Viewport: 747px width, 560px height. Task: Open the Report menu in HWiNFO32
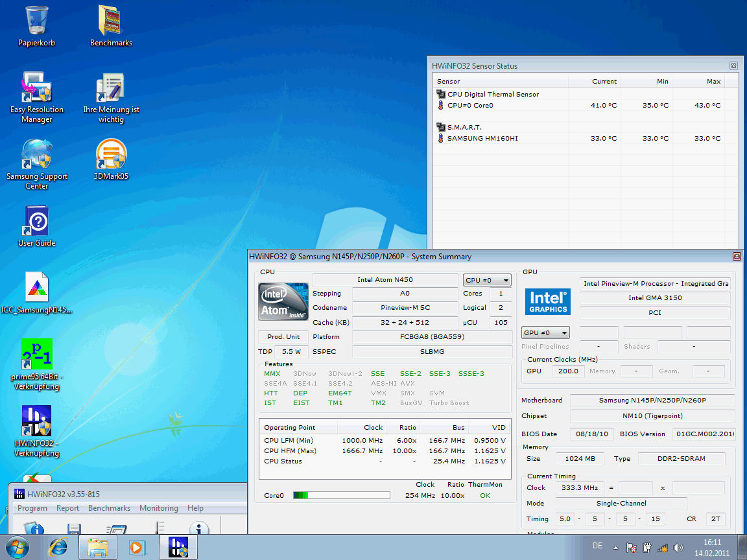[x=67, y=508]
